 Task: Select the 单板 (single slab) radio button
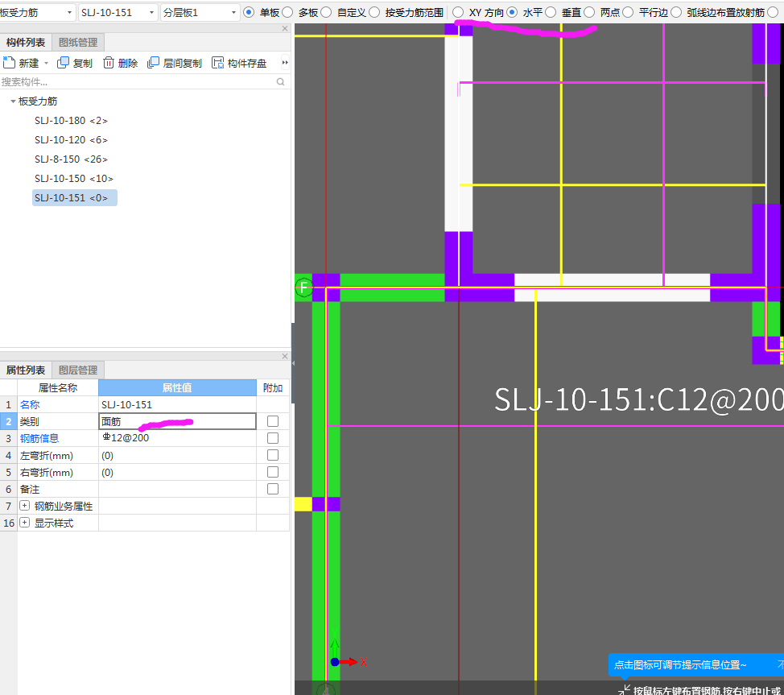tap(248, 12)
